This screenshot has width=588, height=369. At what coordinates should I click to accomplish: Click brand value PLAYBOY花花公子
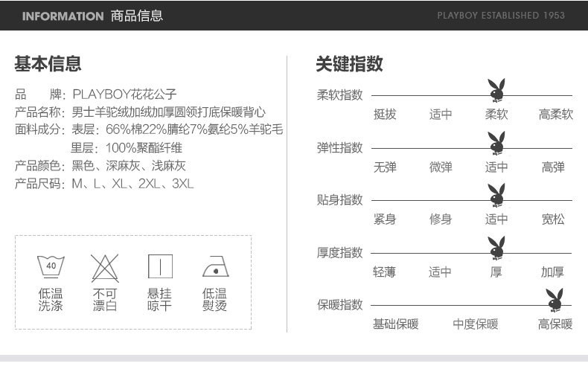[124, 94]
